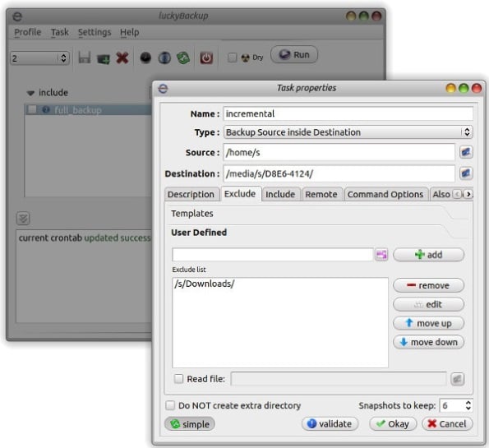
Task: Click the red X delete profile icon
Action: click(122, 58)
